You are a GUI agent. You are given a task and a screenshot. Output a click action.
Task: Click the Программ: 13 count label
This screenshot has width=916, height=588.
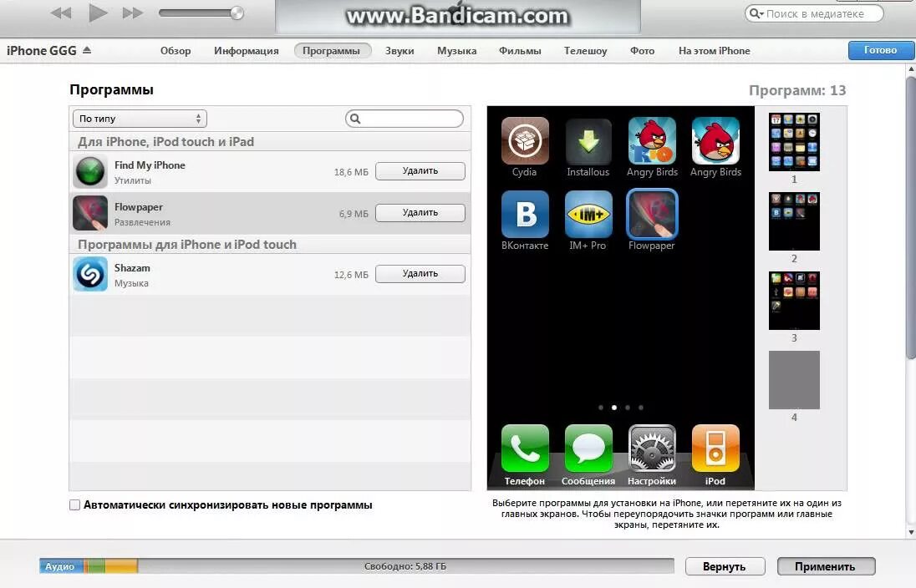(x=797, y=90)
